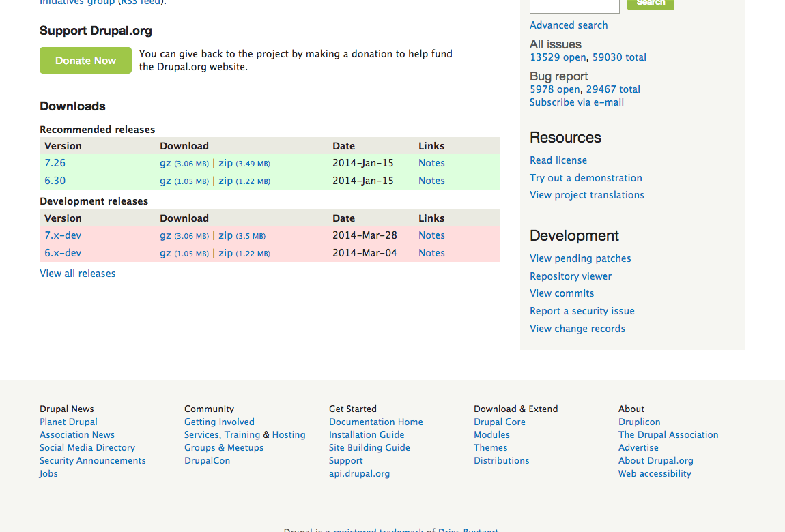Open View pending patches

(x=580, y=258)
